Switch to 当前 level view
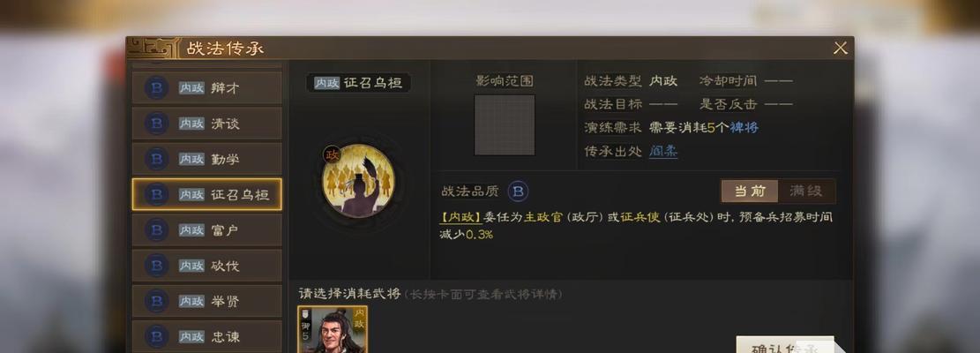Image resolution: width=980 pixels, height=353 pixels. pos(750,192)
